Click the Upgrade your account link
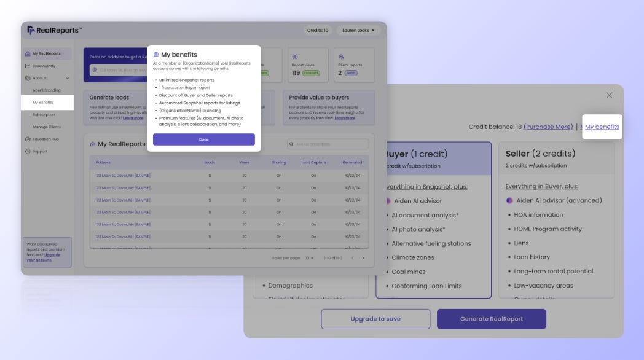The image size is (644, 360). [43, 257]
